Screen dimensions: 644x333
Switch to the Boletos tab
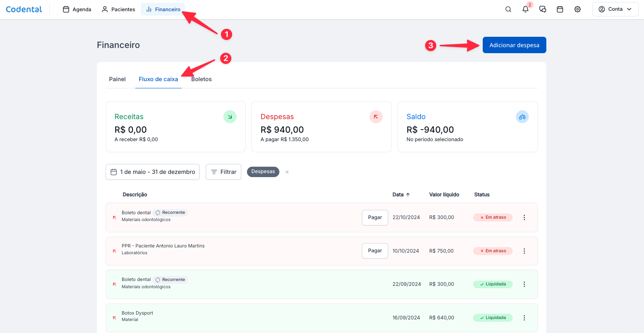201,79
